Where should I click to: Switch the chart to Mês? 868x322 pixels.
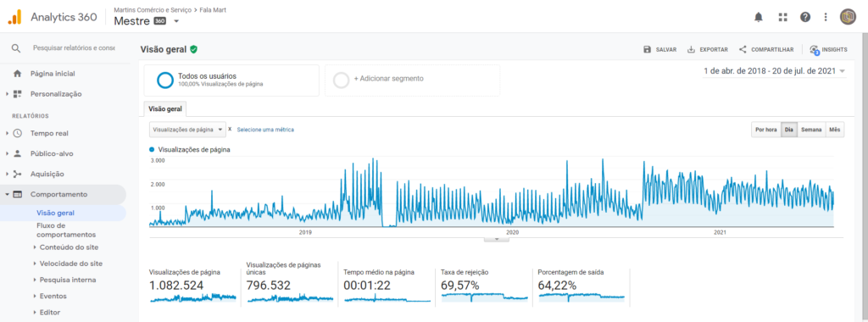click(x=835, y=130)
